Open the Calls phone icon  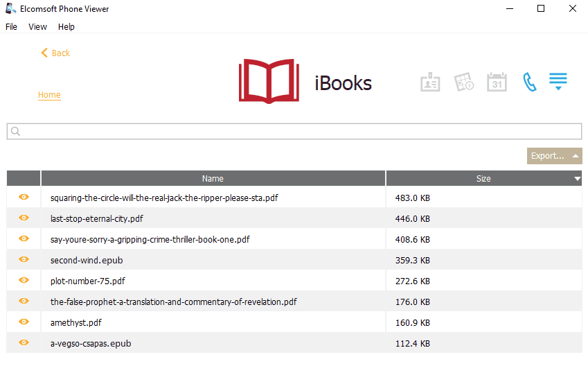pyautogui.click(x=530, y=82)
